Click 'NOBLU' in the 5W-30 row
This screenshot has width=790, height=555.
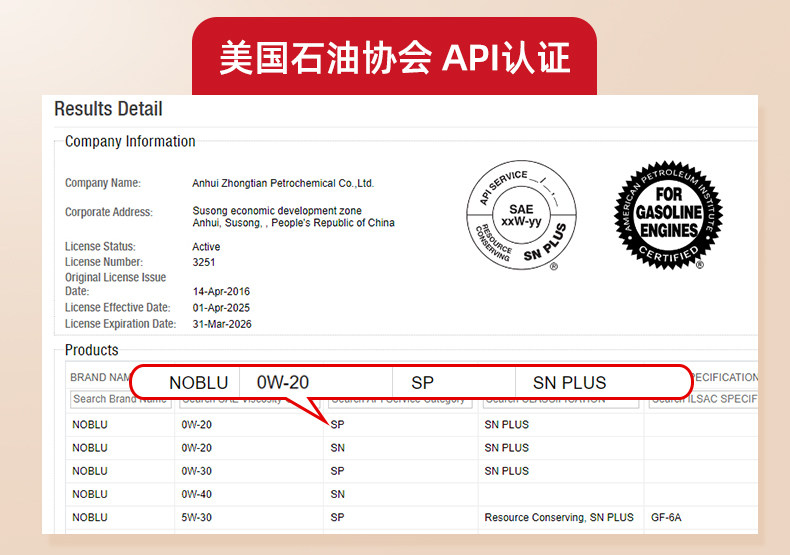pos(90,518)
